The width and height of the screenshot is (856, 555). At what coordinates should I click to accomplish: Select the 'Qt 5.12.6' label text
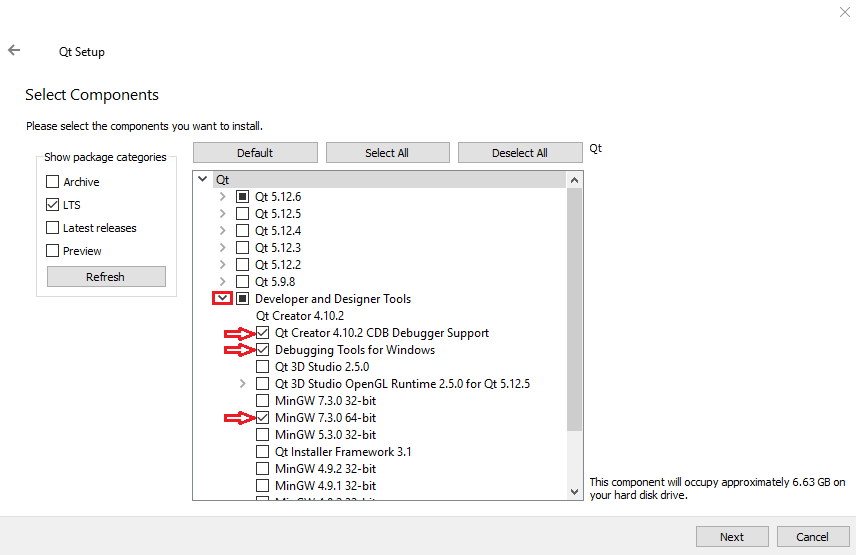pyautogui.click(x=278, y=196)
